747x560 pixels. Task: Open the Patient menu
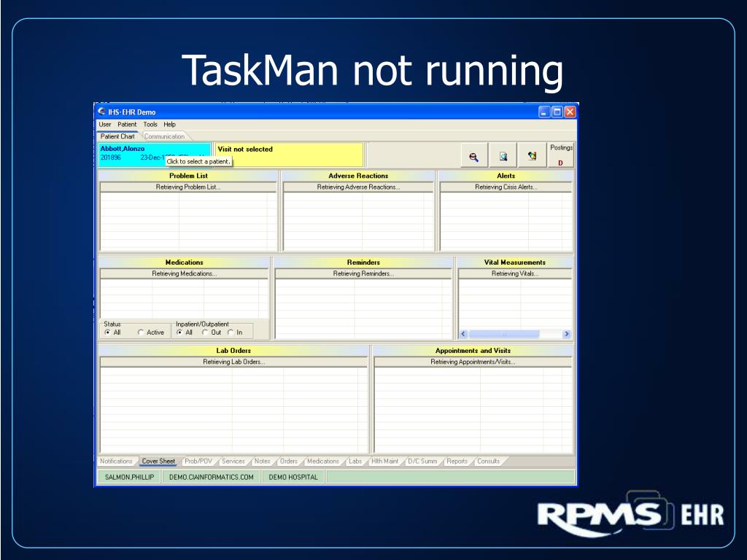click(127, 124)
